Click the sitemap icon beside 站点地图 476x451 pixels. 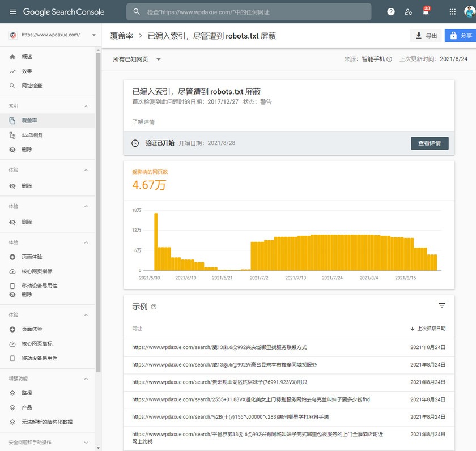tap(12, 135)
